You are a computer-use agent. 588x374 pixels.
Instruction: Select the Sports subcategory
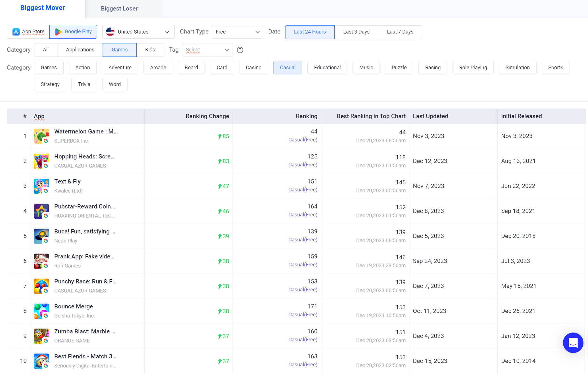pyautogui.click(x=556, y=68)
